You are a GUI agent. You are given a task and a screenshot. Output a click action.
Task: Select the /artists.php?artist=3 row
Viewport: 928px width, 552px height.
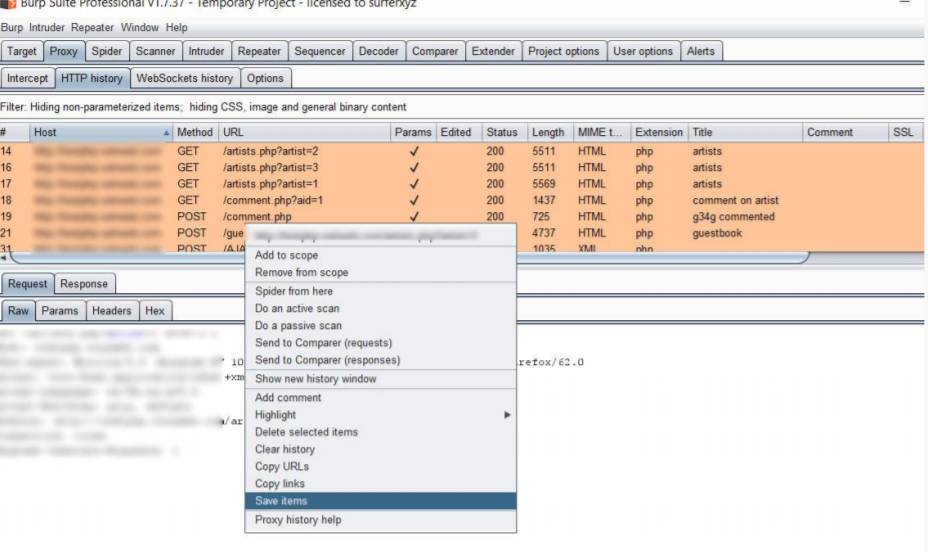tap(462, 168)
